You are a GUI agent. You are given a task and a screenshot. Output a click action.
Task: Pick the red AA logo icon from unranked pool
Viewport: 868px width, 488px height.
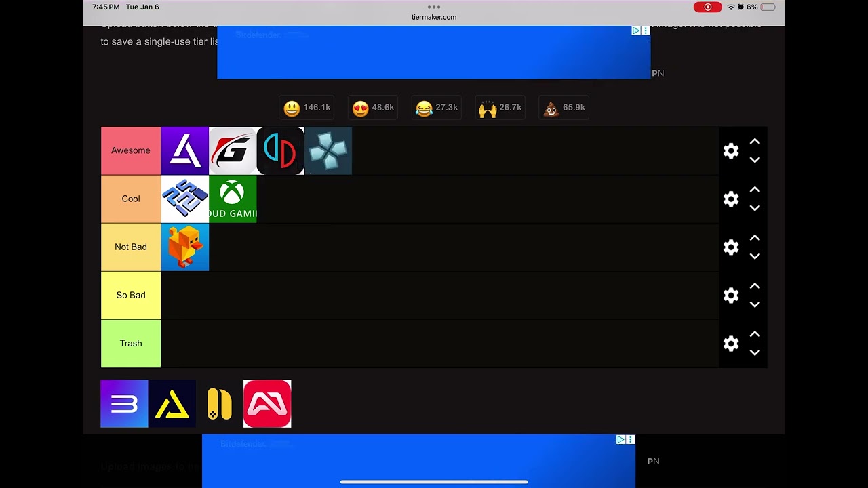(267, 404)
